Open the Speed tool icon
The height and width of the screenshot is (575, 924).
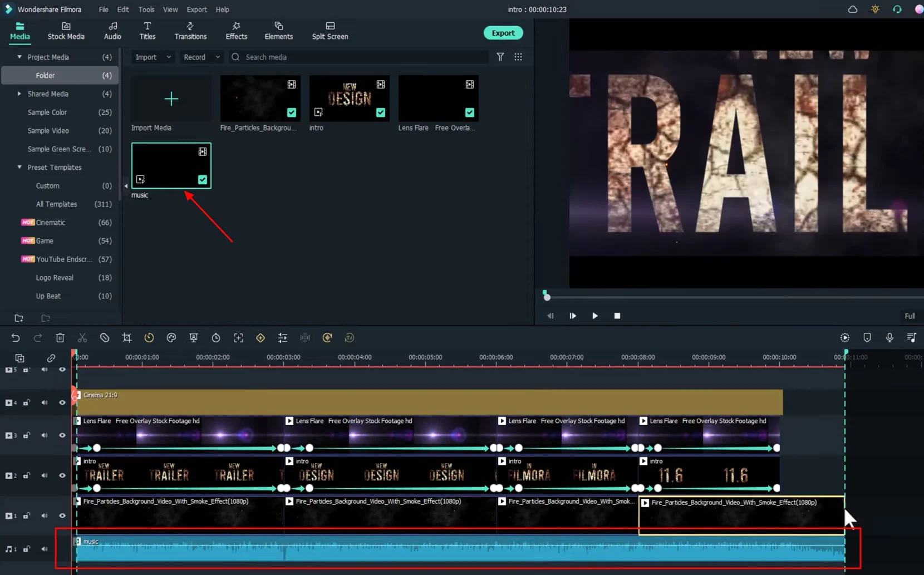(x=149, y=338)
